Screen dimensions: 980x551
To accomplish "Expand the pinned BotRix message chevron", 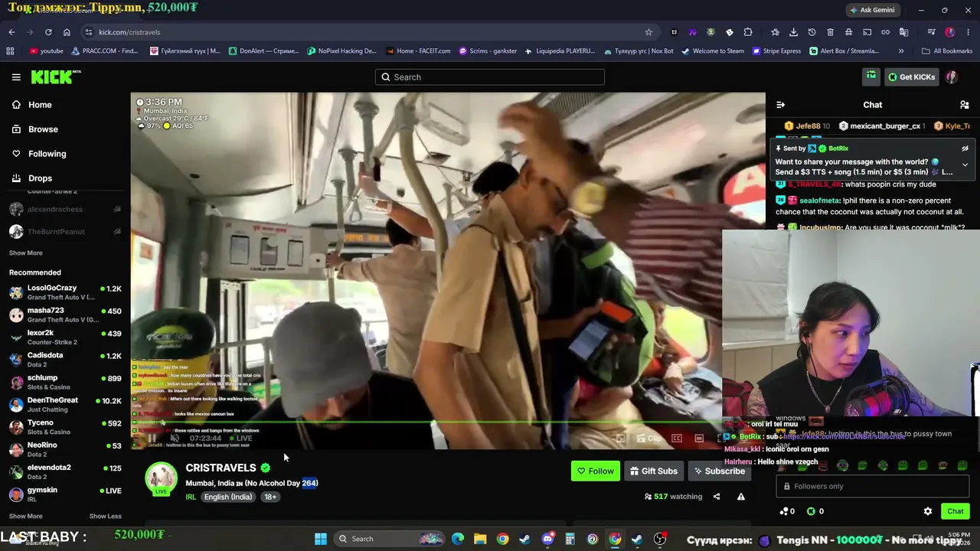I will pyautogui.click(x=965, y=165).
